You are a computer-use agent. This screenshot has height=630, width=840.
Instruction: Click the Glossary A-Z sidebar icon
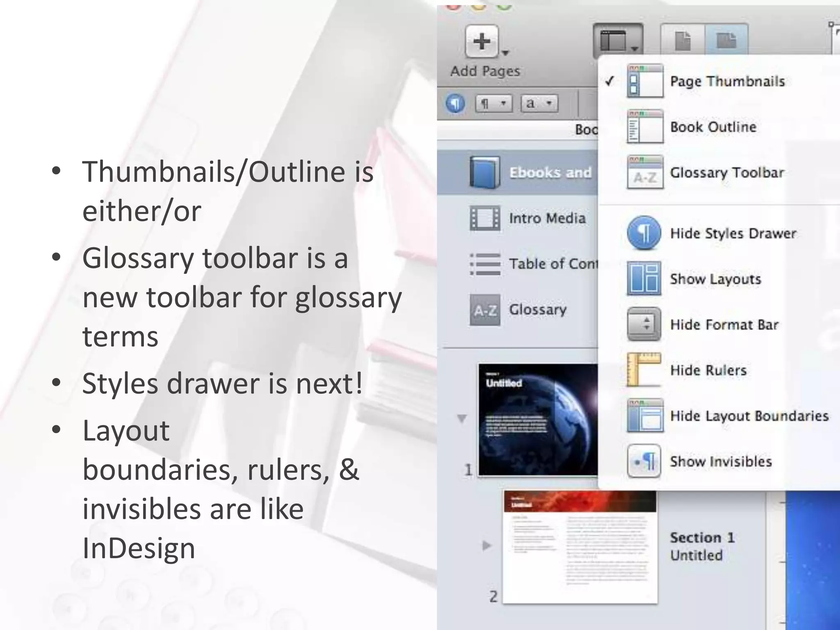(x=485, y=310)
